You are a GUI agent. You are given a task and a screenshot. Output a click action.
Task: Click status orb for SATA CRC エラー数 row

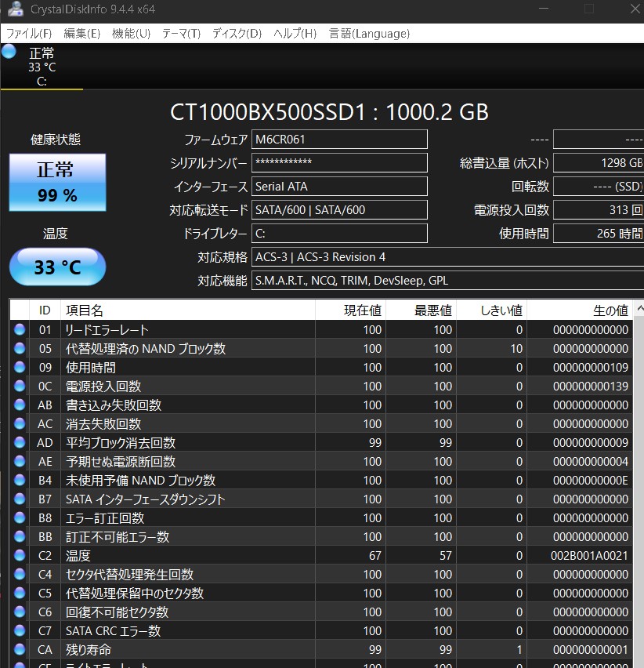click(20, 631)
